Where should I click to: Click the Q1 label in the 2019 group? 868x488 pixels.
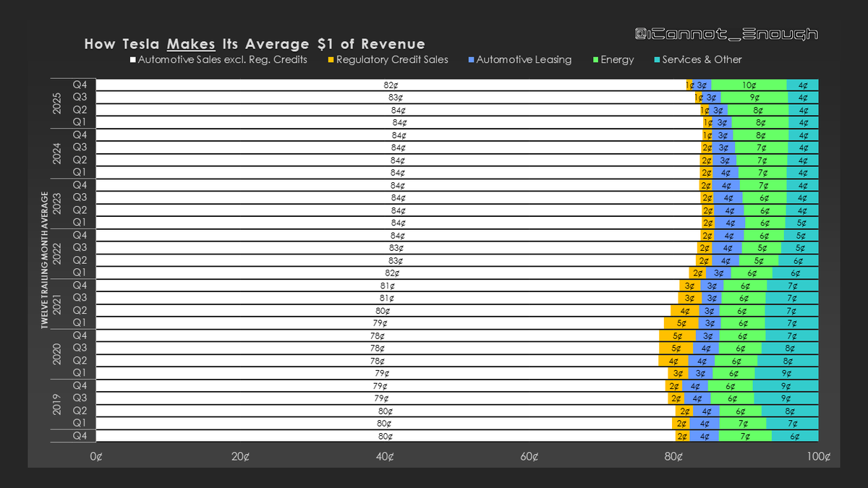click(80, 423)
